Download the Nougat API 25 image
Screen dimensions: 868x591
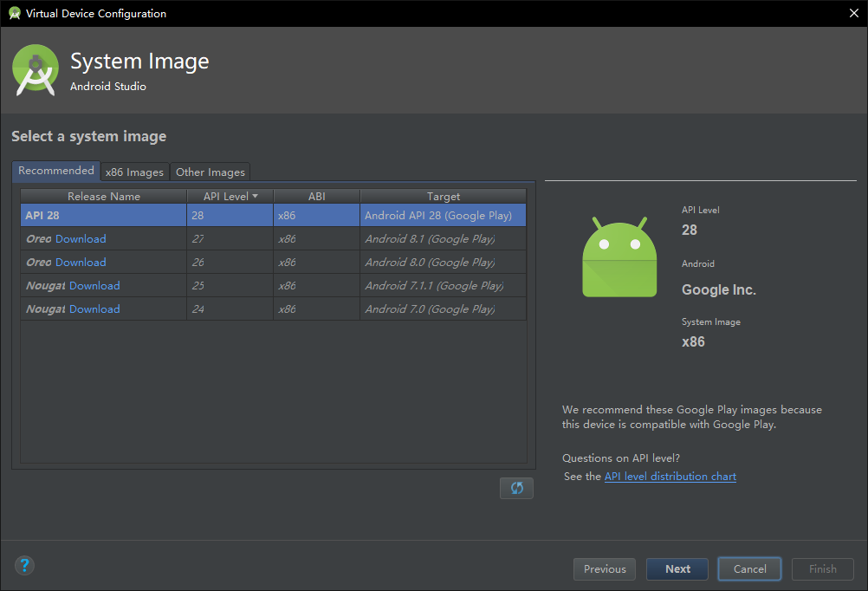click(x=94, y=286)
